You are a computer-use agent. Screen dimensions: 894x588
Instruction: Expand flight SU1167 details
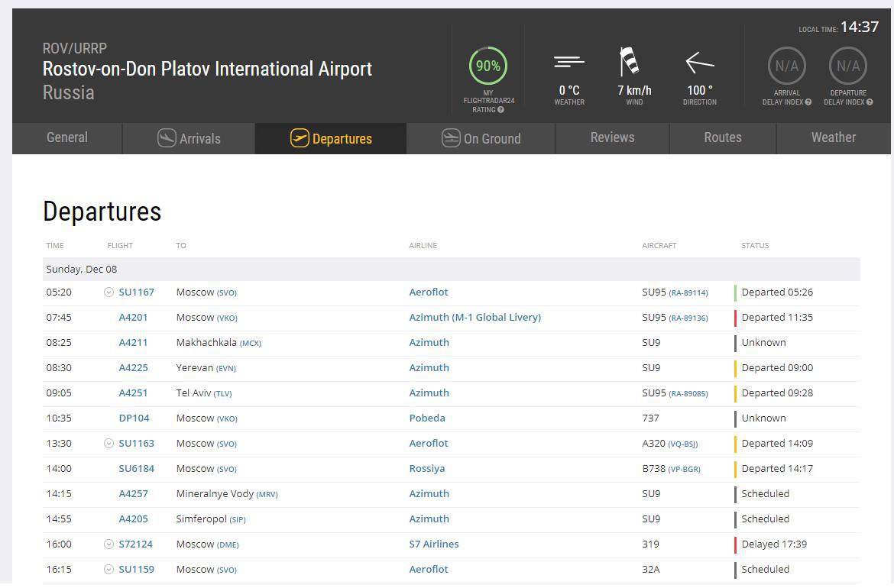[109, 292]
